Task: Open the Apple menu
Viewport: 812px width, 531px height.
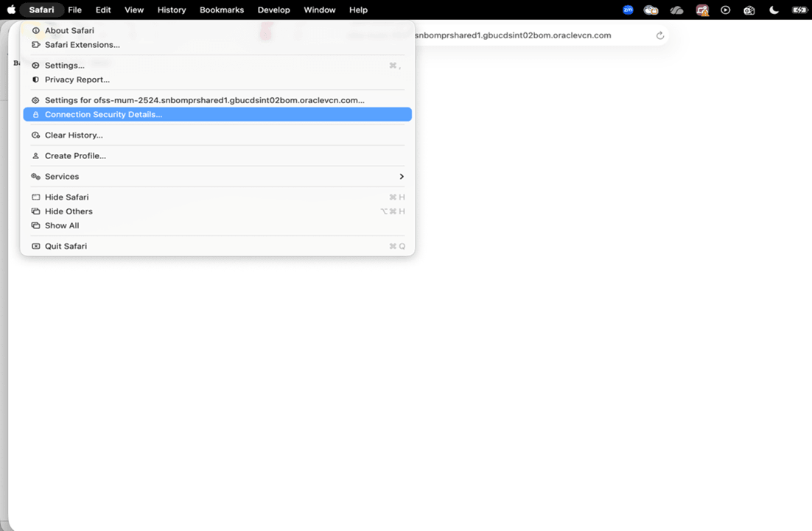Action: point(11,10)
